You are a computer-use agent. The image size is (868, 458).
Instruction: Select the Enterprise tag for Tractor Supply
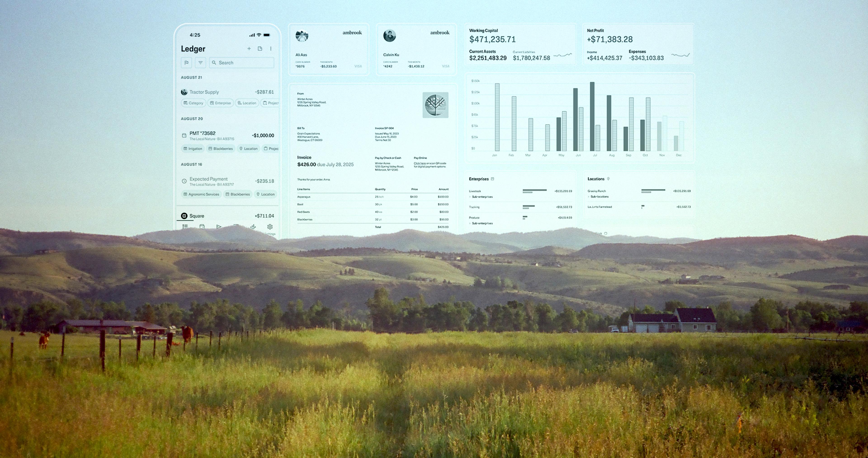pos(220,103)
